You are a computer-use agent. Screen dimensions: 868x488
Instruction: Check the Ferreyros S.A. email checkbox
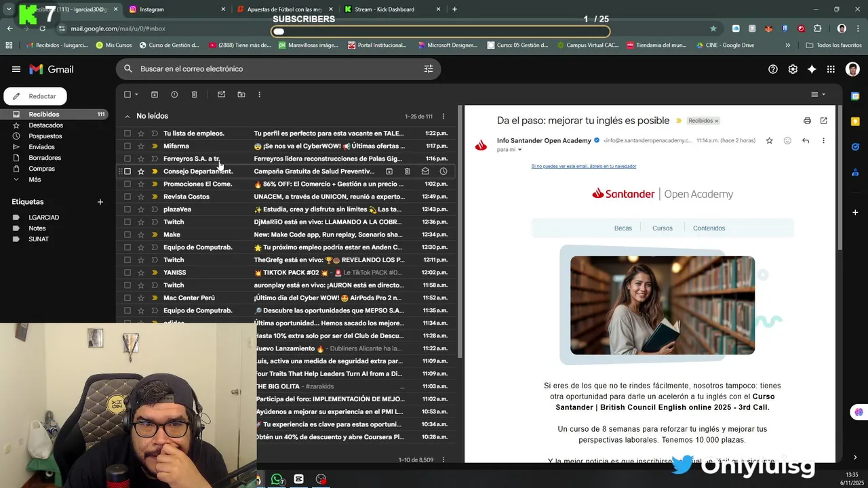127,159
